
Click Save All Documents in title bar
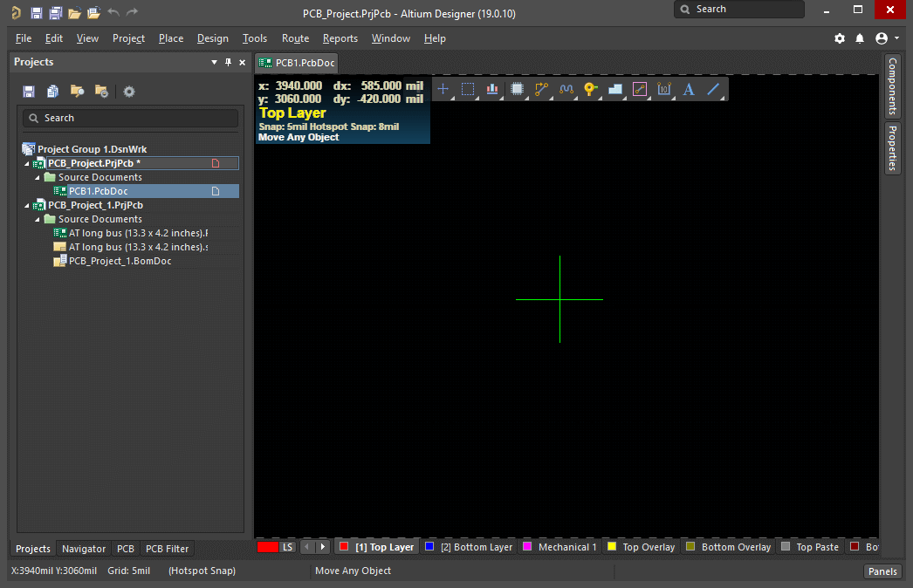click(x=55, y=13)
